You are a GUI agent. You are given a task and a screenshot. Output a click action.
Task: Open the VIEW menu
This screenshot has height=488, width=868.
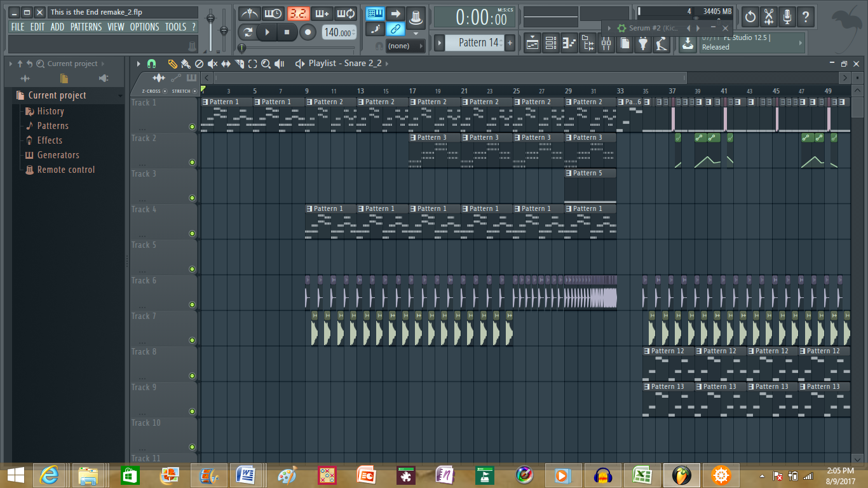click(116, 27)
